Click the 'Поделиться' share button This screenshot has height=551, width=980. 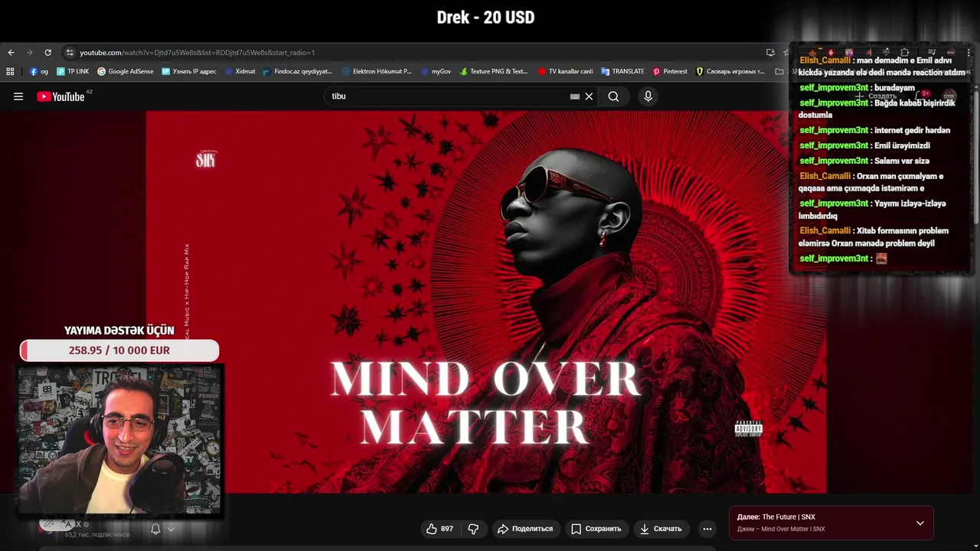point(525,529)
